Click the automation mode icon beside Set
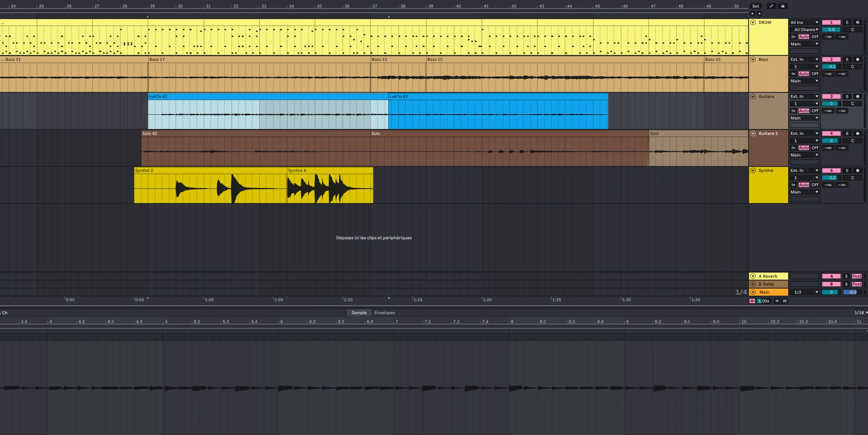The width and height of the screenshot is (868, 435). (x=771, y=6)
